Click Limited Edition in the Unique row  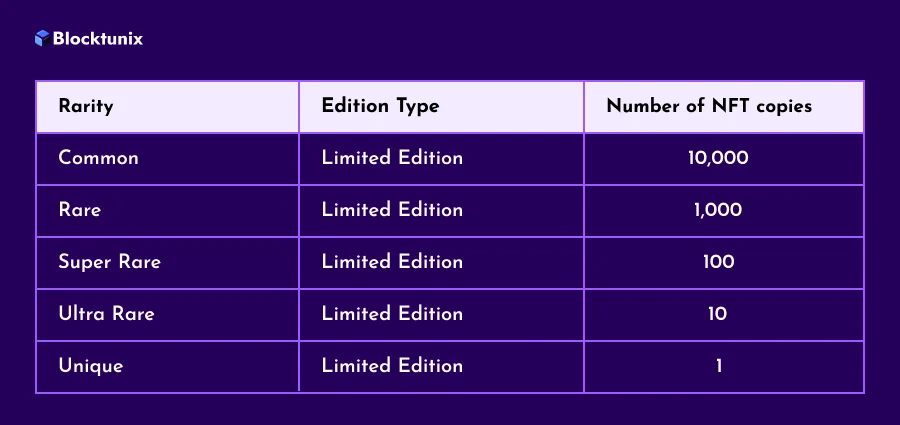pos(392,366)
